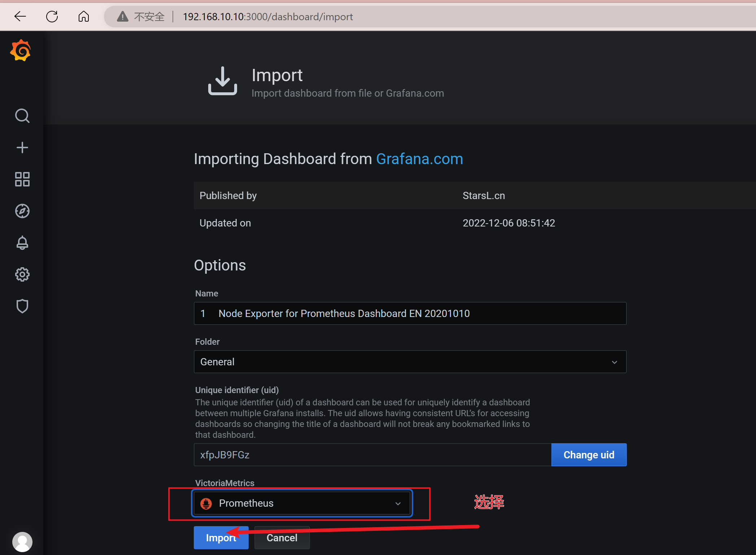Click the Published by label
Image resolution: width=756 pixels, height=555 pixels.
point(228,195)
